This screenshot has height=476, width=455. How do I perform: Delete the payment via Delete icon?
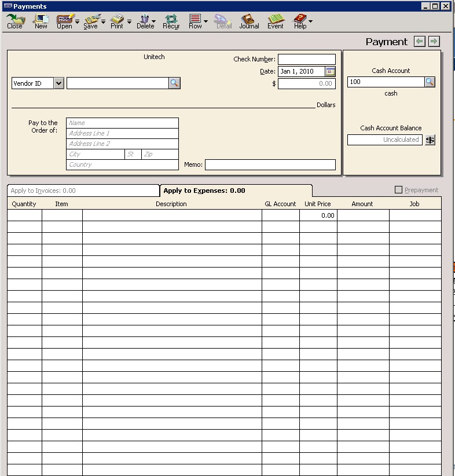tap(145, 21)
